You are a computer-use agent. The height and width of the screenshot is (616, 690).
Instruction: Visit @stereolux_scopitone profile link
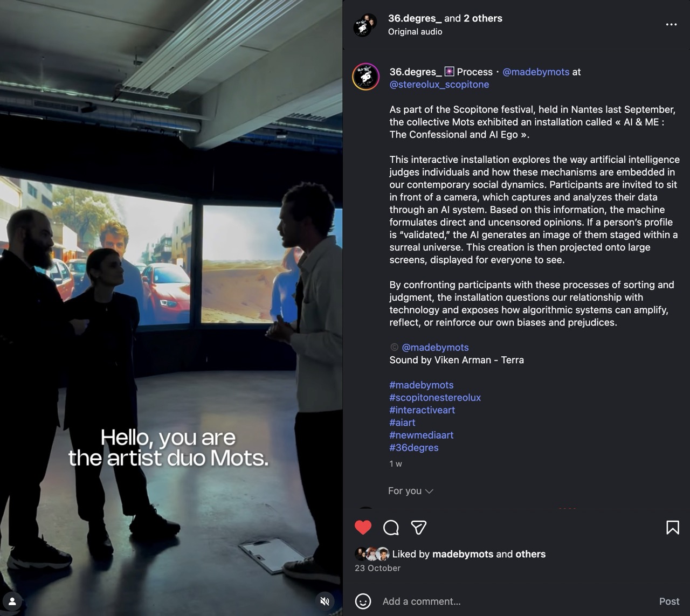(439, 85)
